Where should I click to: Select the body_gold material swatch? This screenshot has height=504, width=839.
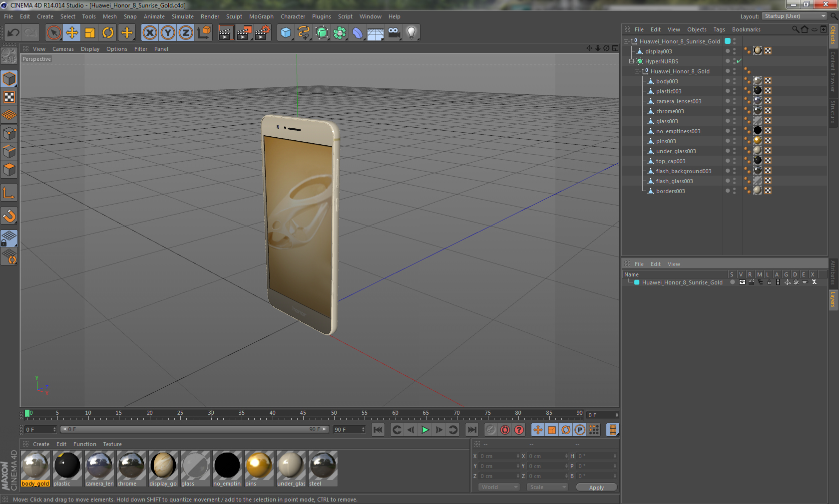35,469
